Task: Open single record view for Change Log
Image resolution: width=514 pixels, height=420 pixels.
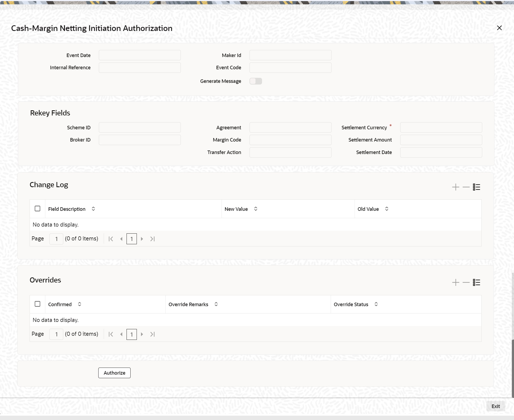Action: click(x=477, y=187)
